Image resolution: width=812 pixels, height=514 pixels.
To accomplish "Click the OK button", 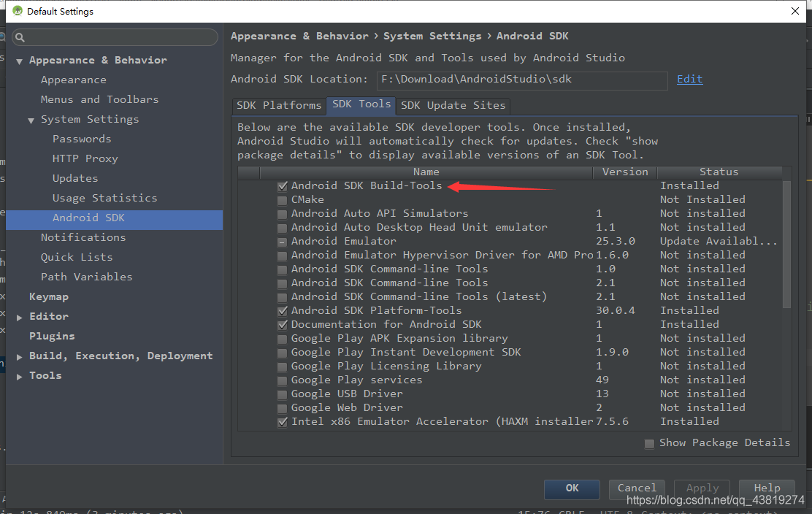I will coord(572,488).
